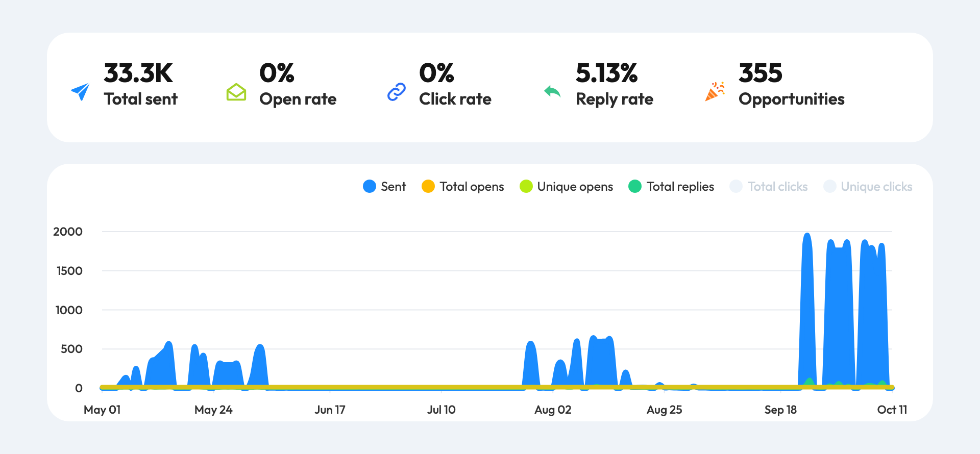
Task: Hide the Unique opens legend series
Action: pyautogui.click(x=566, y=187)
